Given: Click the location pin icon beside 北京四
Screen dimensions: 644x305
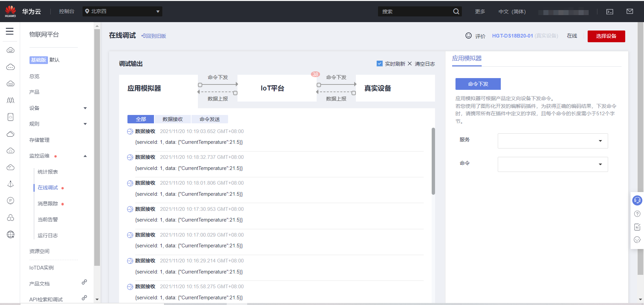Looking at the screenshot, I should point(87,11).
